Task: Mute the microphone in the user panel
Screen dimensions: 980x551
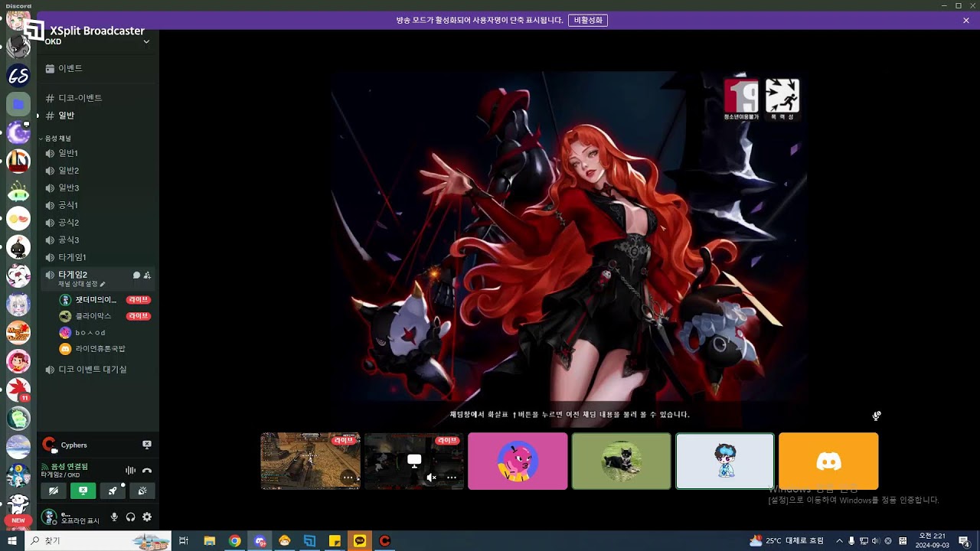Action: [x=114, y=517]
